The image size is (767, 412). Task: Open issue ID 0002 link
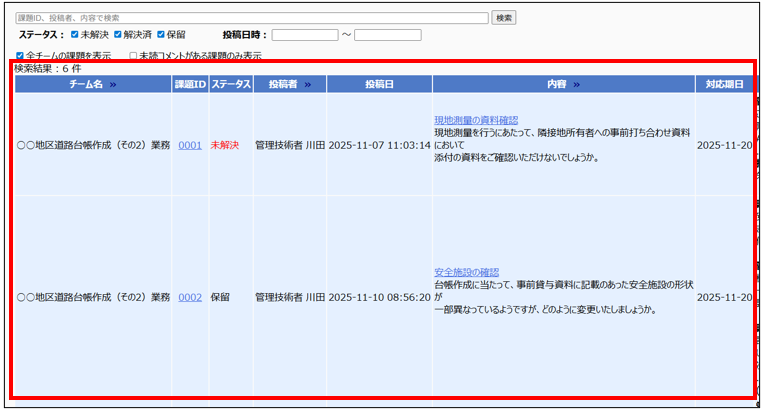coord(190,297)
